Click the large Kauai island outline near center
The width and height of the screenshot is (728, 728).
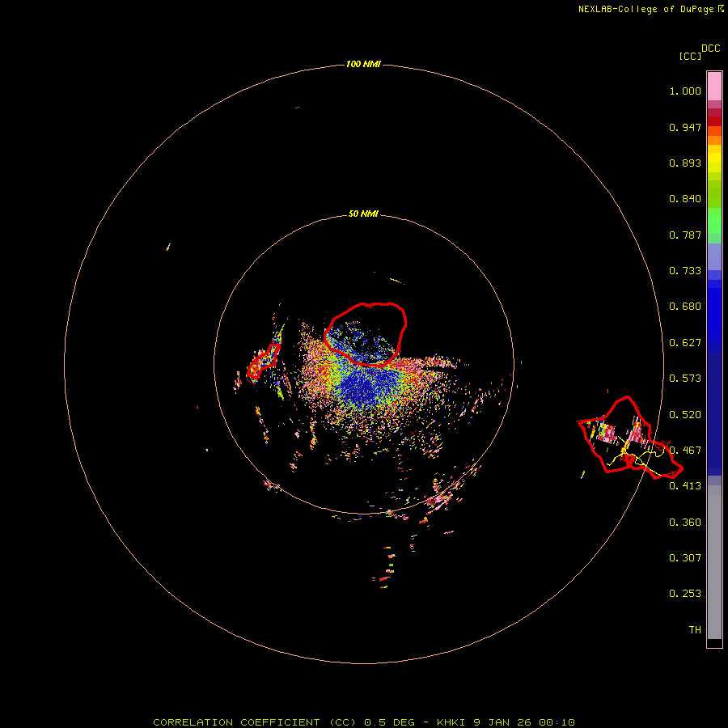coord(366,334)
